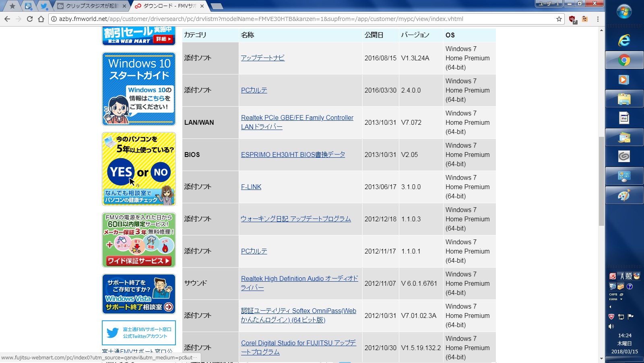
Task: Open the ワイド保証サービス banner
Action: pos(139,240)
